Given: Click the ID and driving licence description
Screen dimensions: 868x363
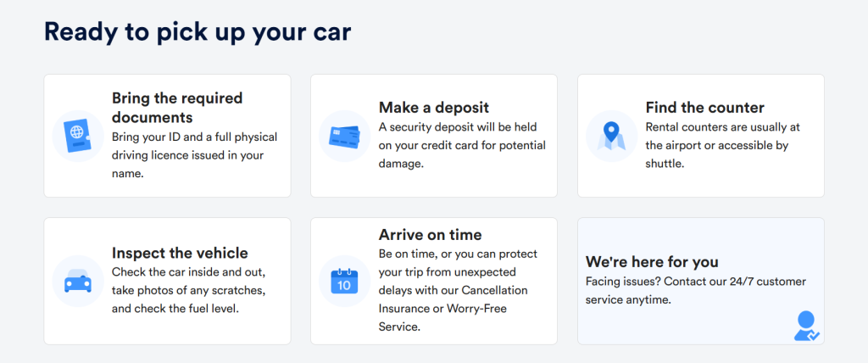Looking at the screenshot, I should [194, 154].
